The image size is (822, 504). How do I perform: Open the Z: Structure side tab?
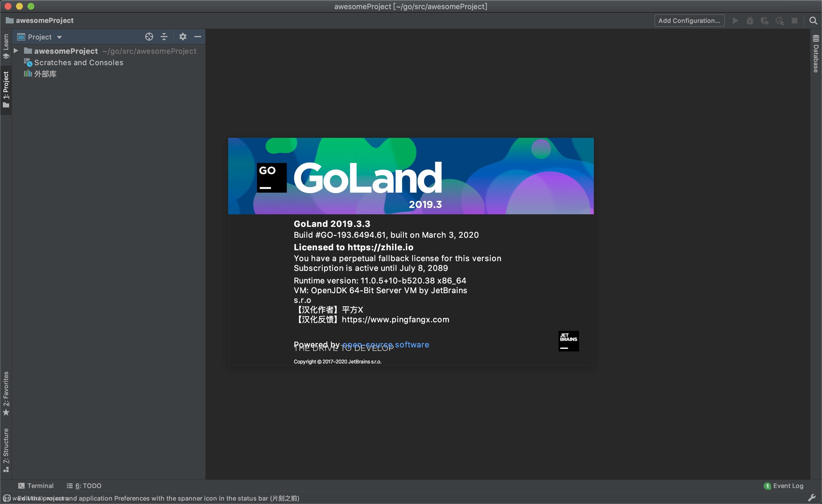(x=6, y=450)
